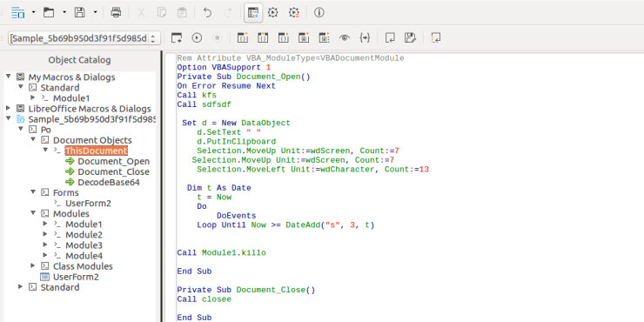Click the 'Dim t As Date' line
This screenshot has width=644, height=322.
pos(219,188)
